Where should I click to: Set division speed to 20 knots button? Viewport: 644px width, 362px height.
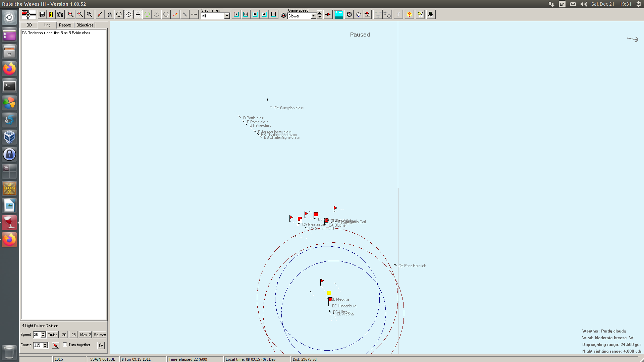point(64,335)
